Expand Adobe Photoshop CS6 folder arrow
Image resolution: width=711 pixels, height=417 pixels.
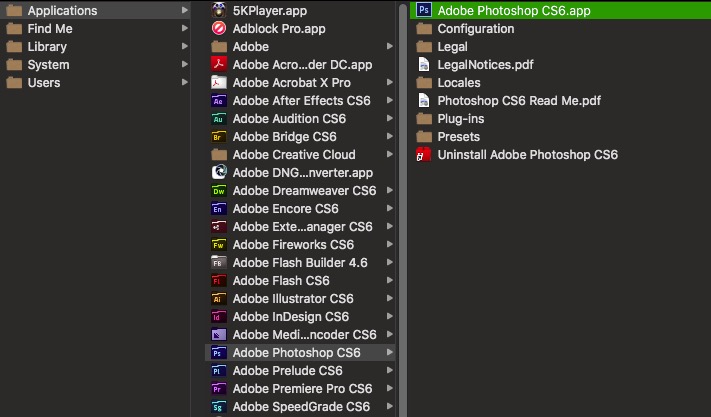pyautogui.click(x=390, y=353)
